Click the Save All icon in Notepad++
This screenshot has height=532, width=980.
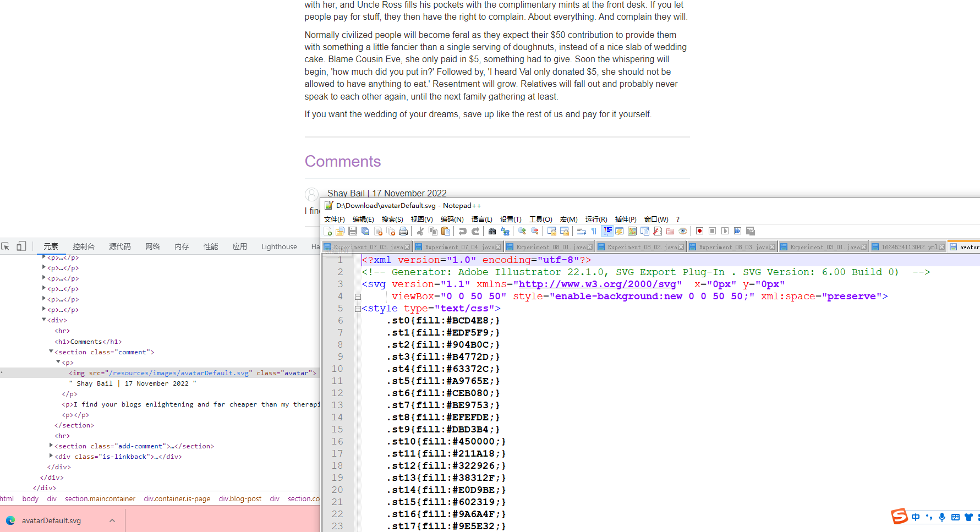[x=365, y=231]
